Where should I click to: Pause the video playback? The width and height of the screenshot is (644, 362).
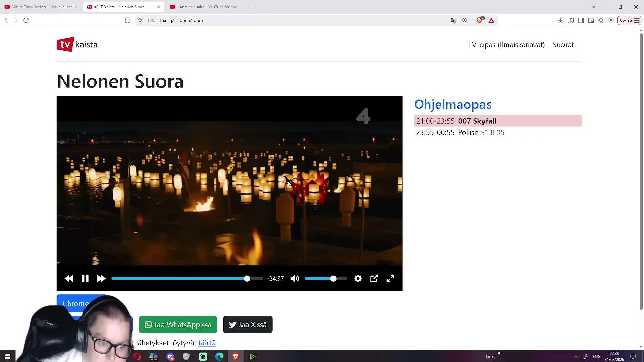point(85,279)
